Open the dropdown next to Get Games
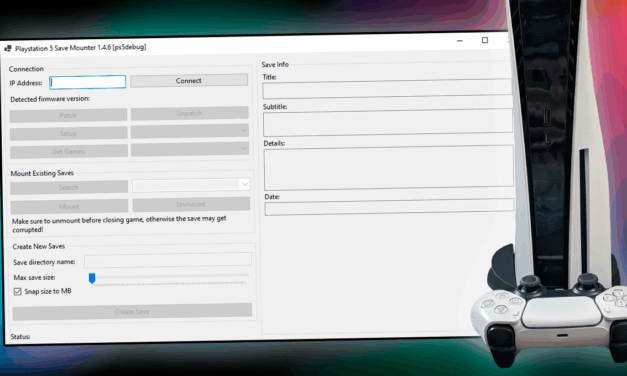The image size is (627, 376). coord(190,149)
